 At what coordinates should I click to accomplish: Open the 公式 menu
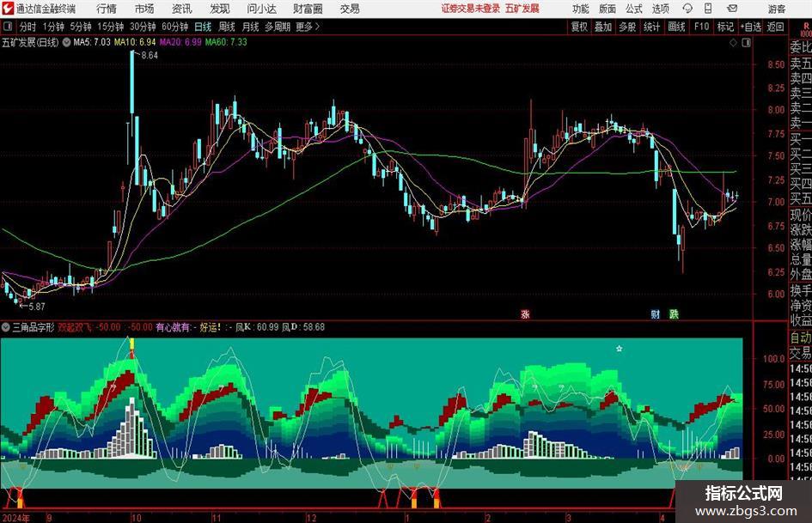634,9
